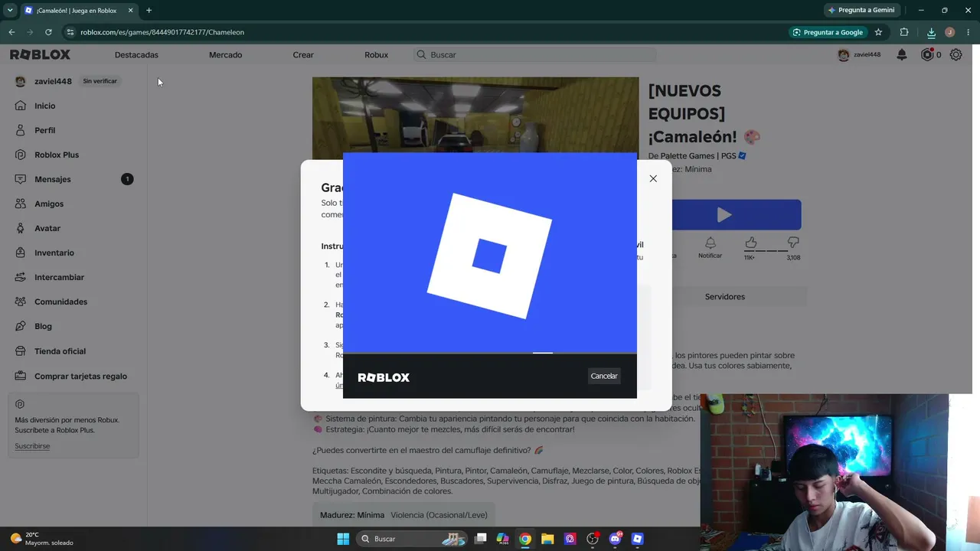Open File Explorer from the taskbar
The image size is (980, 551).
click(547, 539)
